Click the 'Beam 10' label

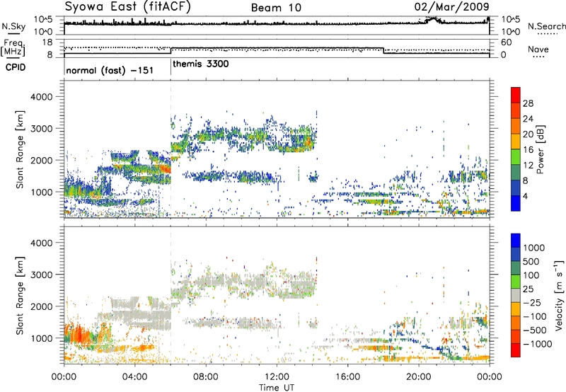click(276, 8)
